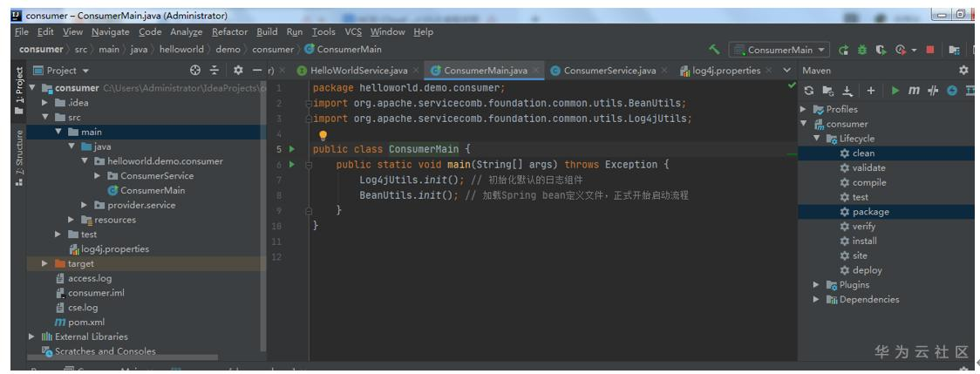Expand Maven Plugins node

point(817,284)
